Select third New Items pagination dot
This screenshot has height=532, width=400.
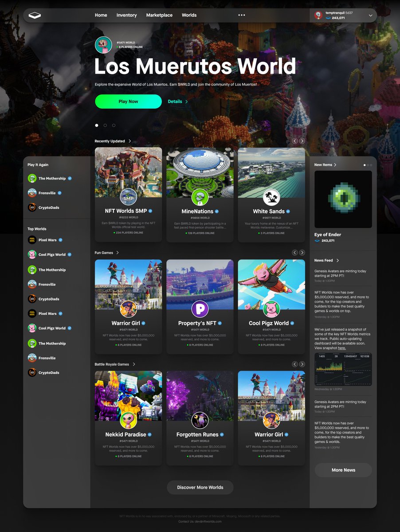(x=371, y=165)
